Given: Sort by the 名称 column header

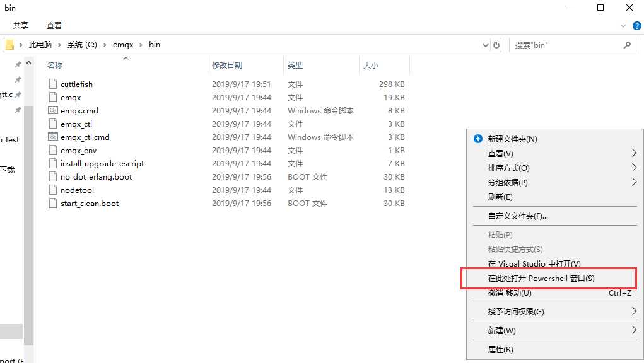Looking at the screenshot, I should point(55,65).
